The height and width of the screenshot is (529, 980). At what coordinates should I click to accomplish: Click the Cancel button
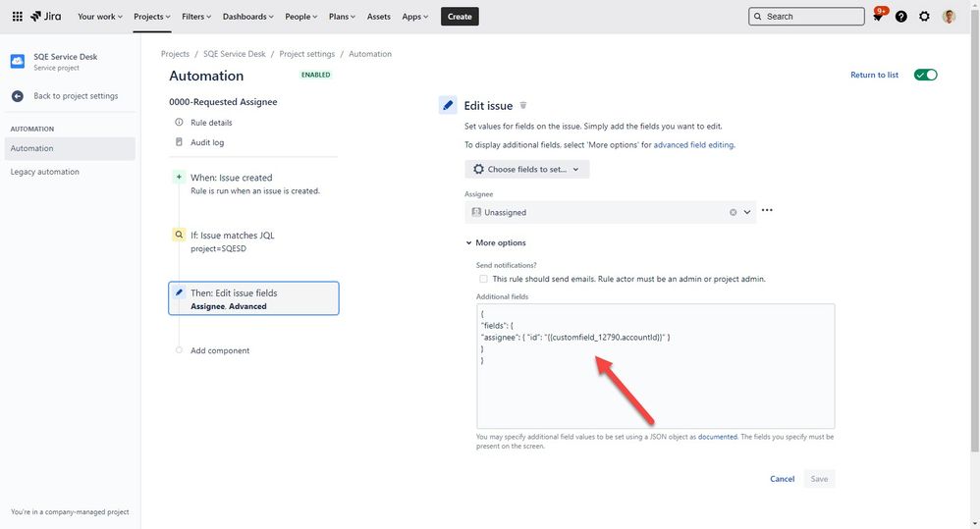782,479
